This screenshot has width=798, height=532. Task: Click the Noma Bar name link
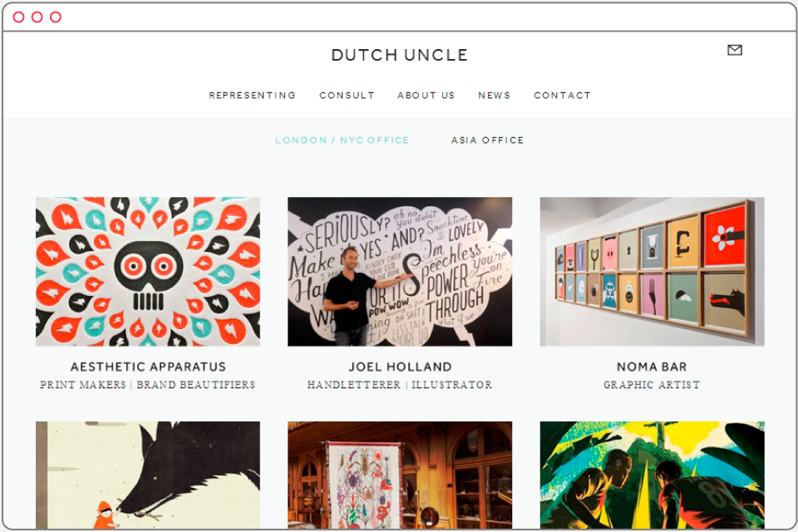tap(652, 367)
